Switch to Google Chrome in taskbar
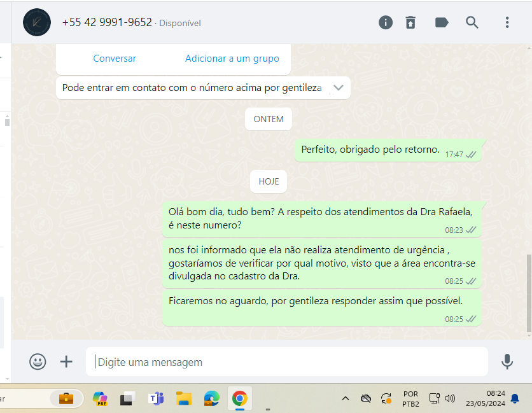532x413 pixels. tap(239, 398)
